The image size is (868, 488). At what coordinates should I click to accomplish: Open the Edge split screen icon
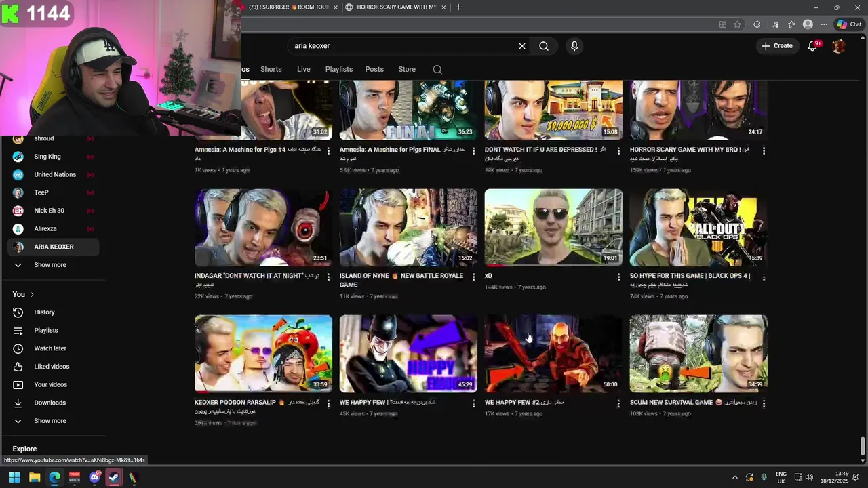[x=723, y=24]
